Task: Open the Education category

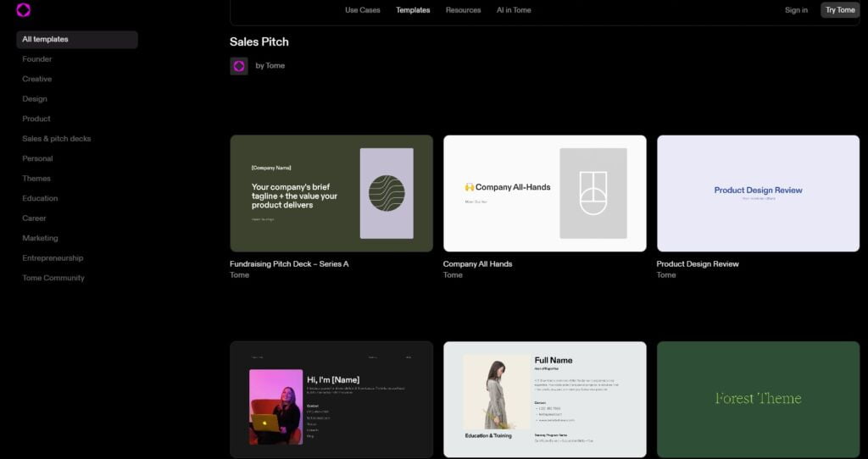Action: tap(40, 198)
